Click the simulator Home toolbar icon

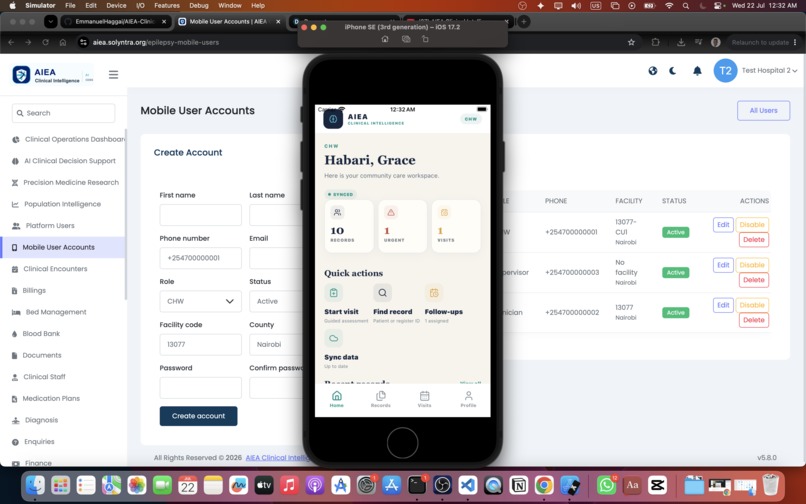(384, 39)
